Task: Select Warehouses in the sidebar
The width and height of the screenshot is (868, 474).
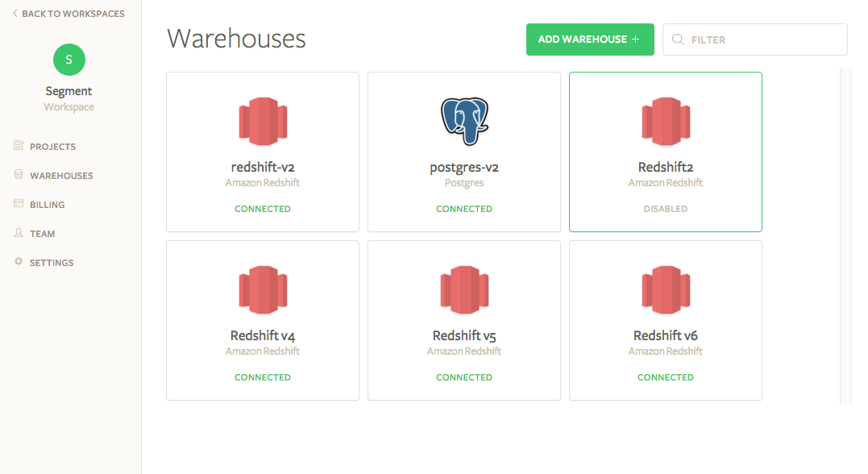Action: tap(60, 176)
